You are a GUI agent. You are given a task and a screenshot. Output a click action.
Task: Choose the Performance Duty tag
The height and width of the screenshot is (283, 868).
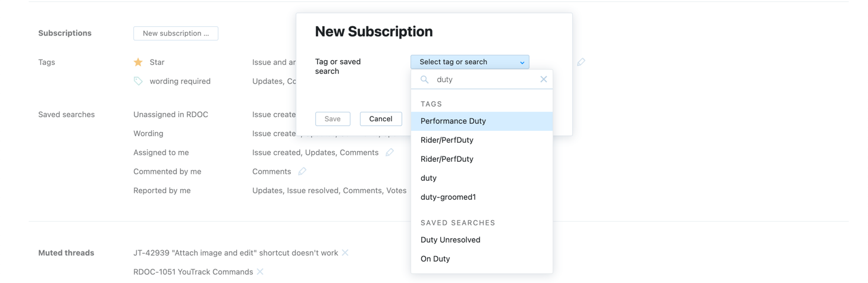click(x=453, y=121)
